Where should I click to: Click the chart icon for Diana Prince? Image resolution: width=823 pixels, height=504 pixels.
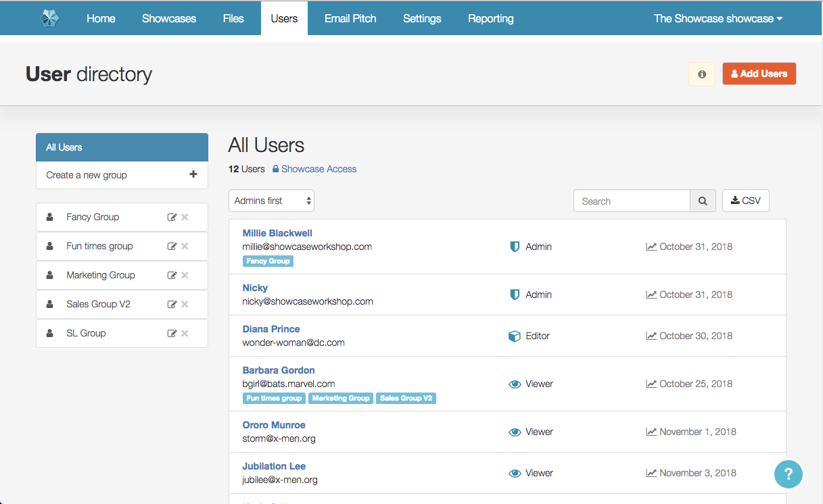tap(651, 336)
